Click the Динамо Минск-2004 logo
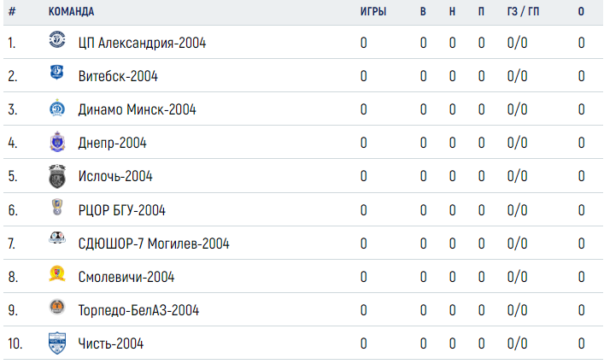The width and height of the screenshot is (604, 364). tap(57, 108)
